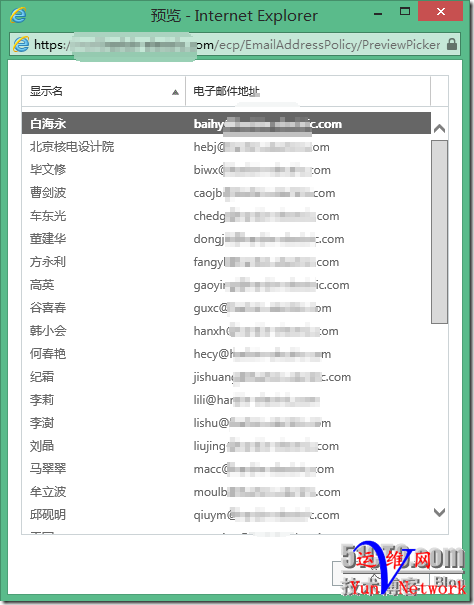474x605 pixels.
Task: Click the email starting with dongj
Action: pyautogui.click(x=269, y=239)
